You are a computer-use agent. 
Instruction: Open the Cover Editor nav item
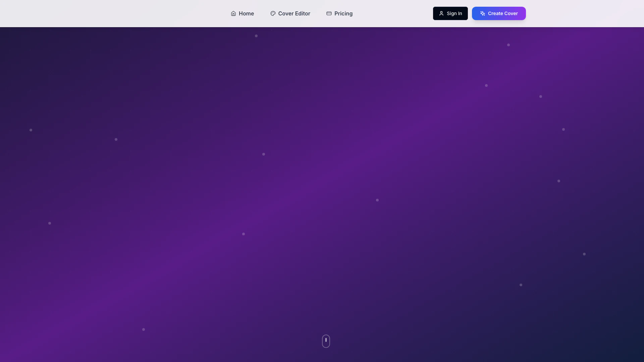click(290, 13)
